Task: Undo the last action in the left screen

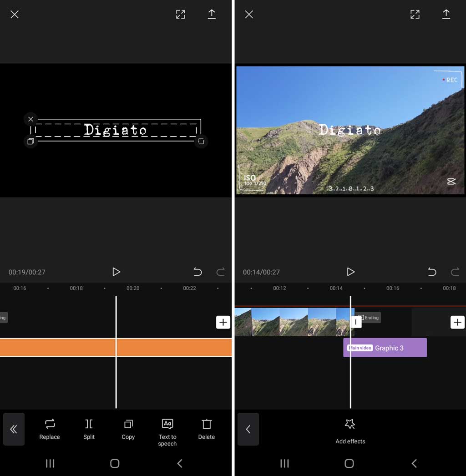Action: 198,272
